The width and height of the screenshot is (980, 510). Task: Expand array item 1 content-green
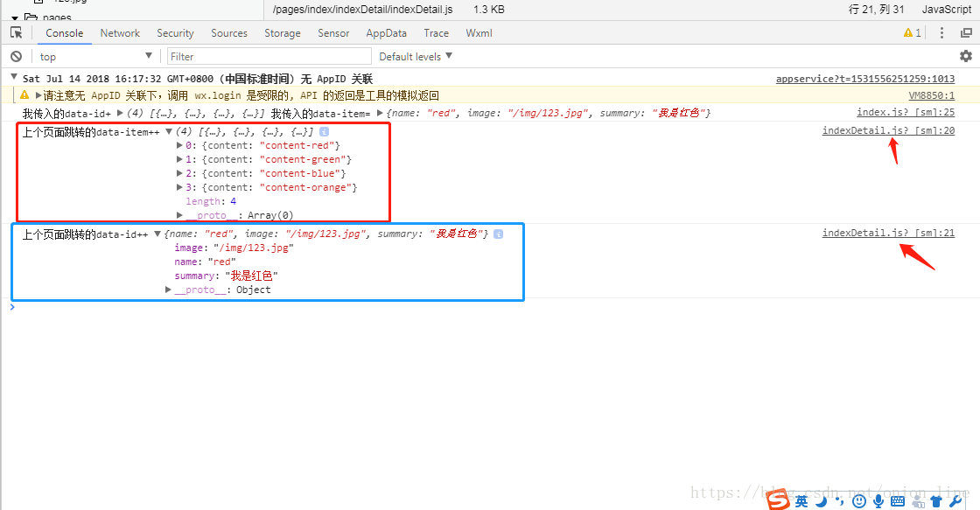pyautogui.click(x=180, y=159)
